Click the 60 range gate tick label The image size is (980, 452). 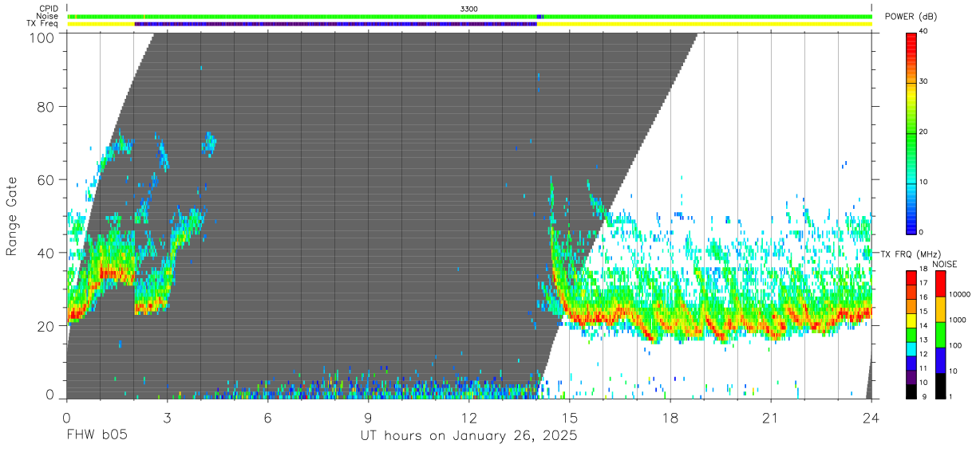pos(46,180)
